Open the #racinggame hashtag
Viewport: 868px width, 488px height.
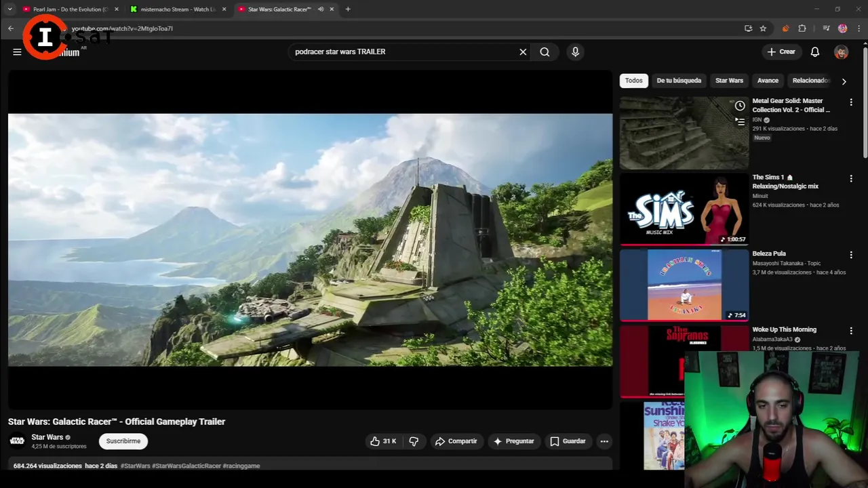click(241, 466)
